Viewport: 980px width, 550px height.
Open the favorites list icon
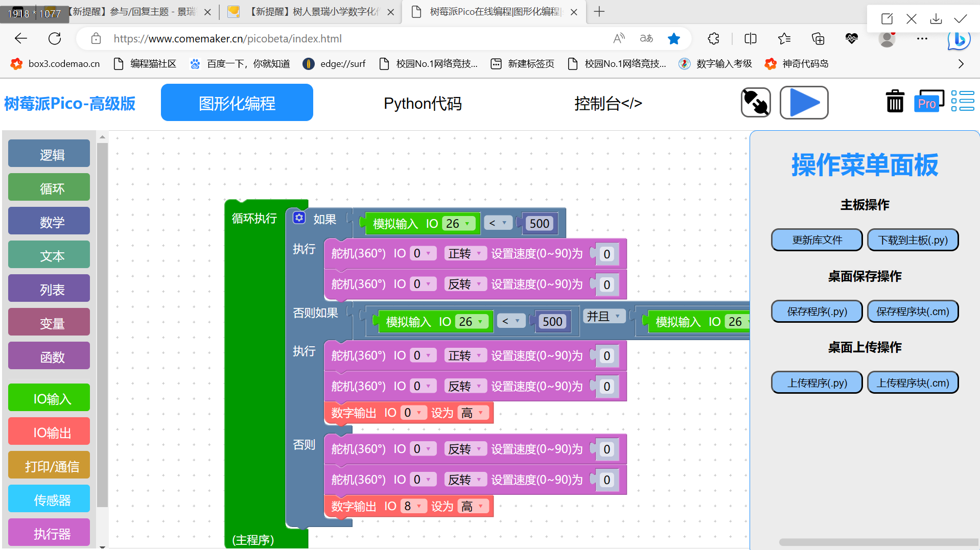pyautogui.click(x=784, y=38)
